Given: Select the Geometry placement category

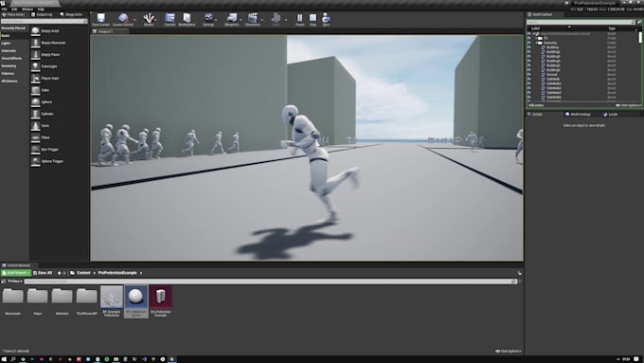Looking at the screenshot, I should tap(9, 65).
